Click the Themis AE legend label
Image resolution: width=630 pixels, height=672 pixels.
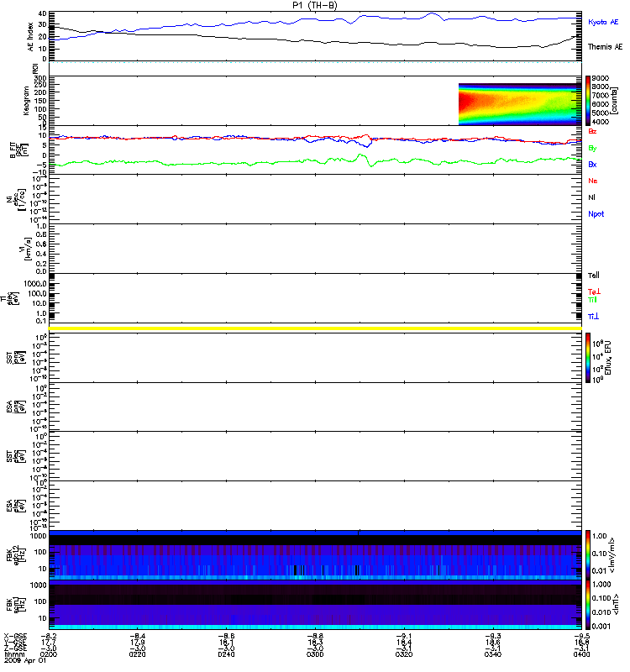pyautogui.click(x=605, y=47)
